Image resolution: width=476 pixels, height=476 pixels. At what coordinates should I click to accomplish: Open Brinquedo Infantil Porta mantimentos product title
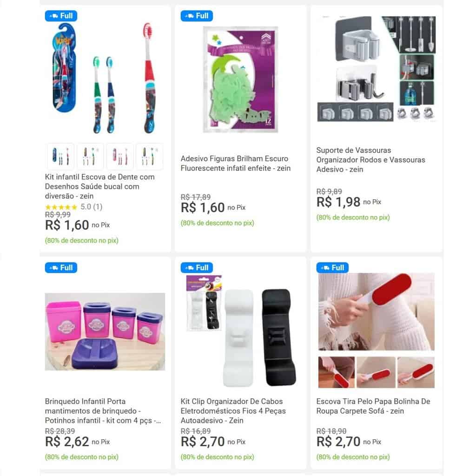point(103,411)
